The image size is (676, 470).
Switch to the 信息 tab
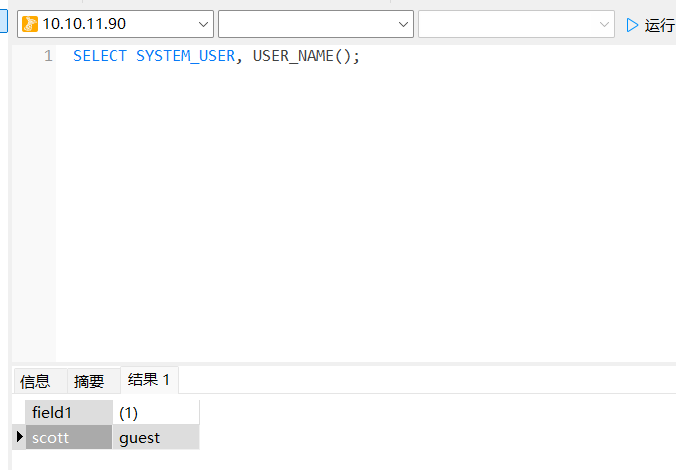(35, 381)
